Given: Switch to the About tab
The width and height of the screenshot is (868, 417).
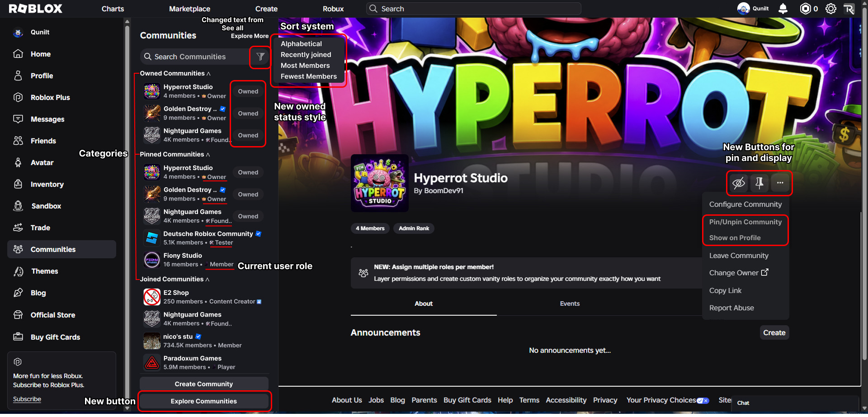Looking at the screenshot, I should (x=424, y=303).
